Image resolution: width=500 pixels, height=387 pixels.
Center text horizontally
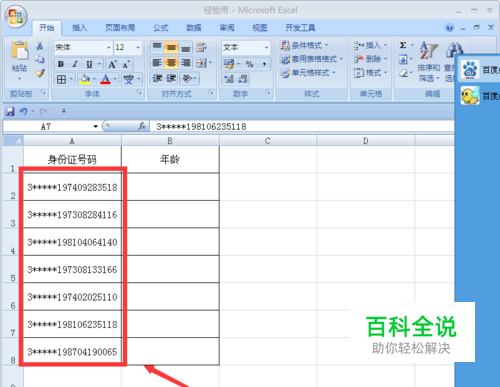point(171,63)
